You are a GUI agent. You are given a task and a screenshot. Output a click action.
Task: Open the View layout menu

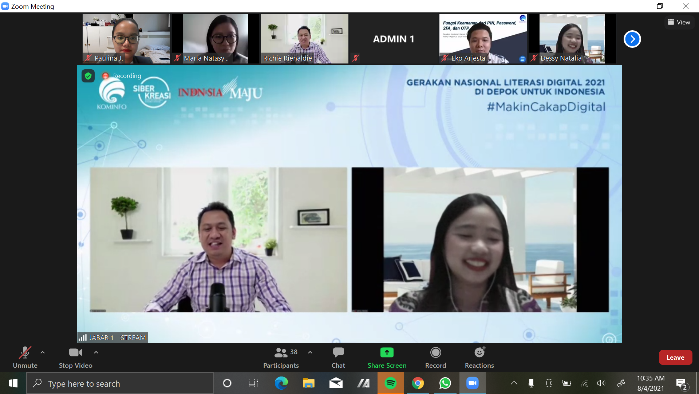pos(679,22)
